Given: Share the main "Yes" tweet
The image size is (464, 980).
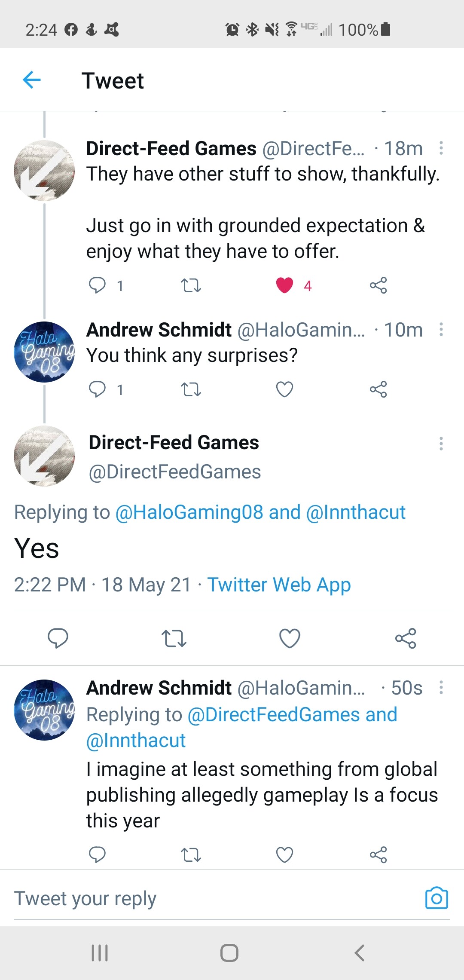Looking at the screenshot, I should tap(406, 638).
